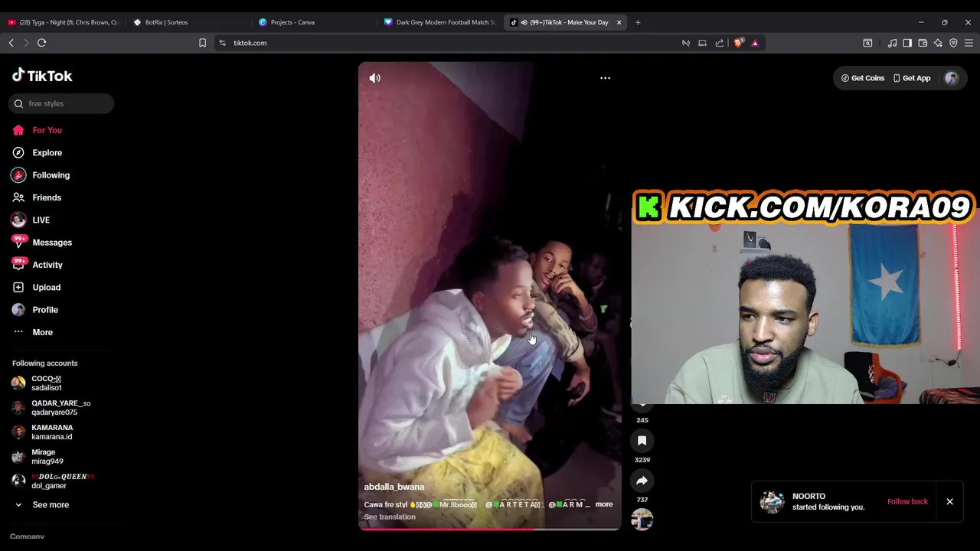This screenshot has height=551, width=980.
Task: Bookmark the video with the favorites icon
Action: [642, 441]
